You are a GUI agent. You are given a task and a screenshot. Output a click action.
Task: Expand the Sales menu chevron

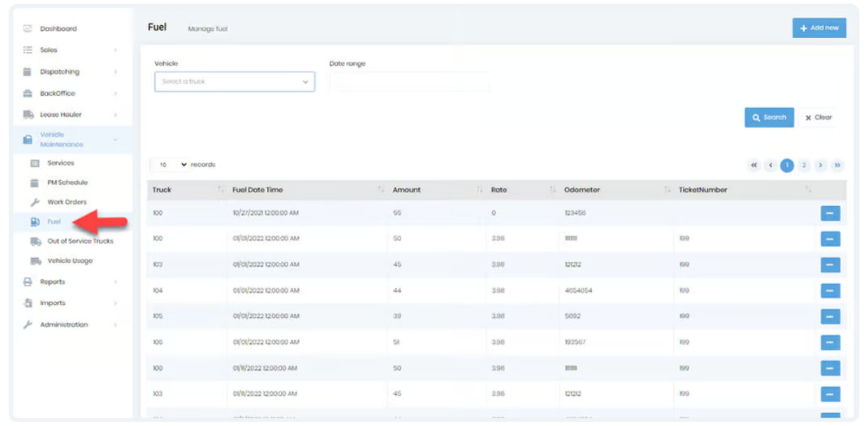click(115, 50)
